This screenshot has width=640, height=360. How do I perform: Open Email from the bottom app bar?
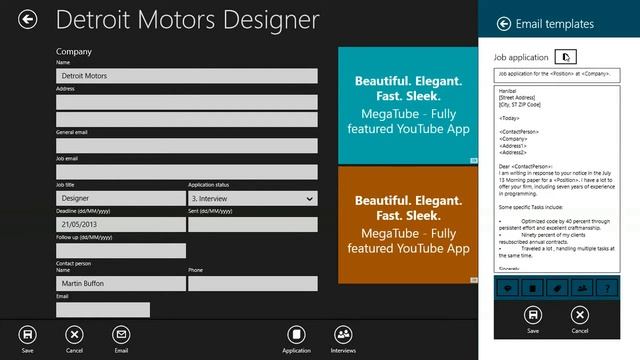pos(121,335)
